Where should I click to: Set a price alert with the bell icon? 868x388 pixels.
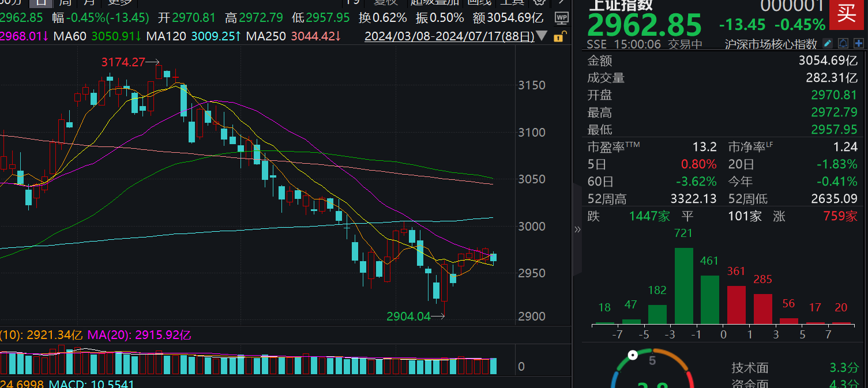[x=843, y=44]
